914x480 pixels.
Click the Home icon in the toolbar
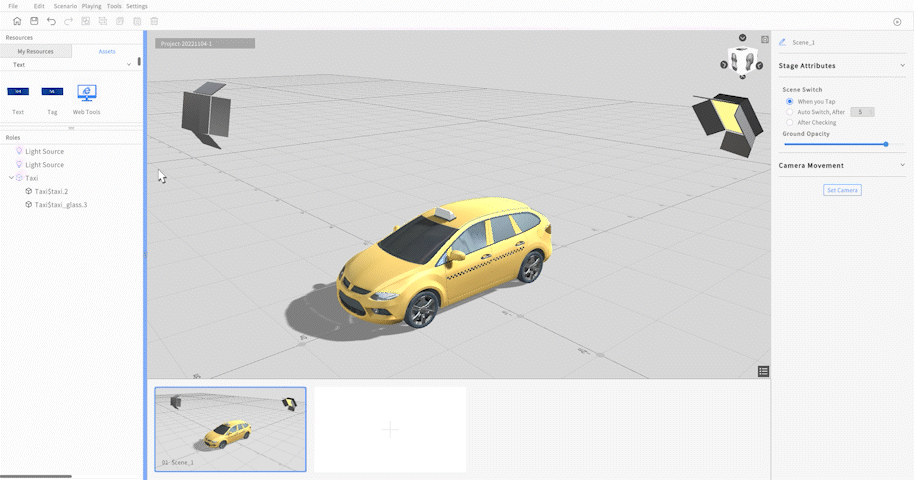(x=17, y=21)
